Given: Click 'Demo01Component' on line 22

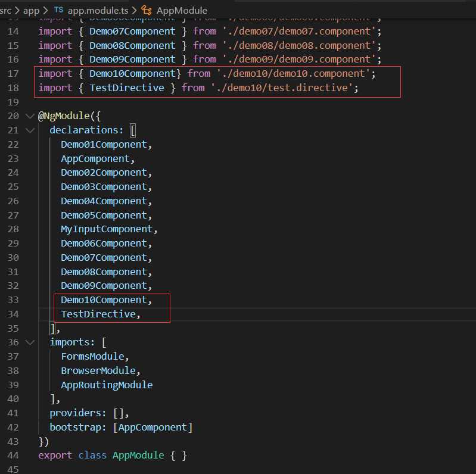Looking at the screenshot, I should click(104, 145).
